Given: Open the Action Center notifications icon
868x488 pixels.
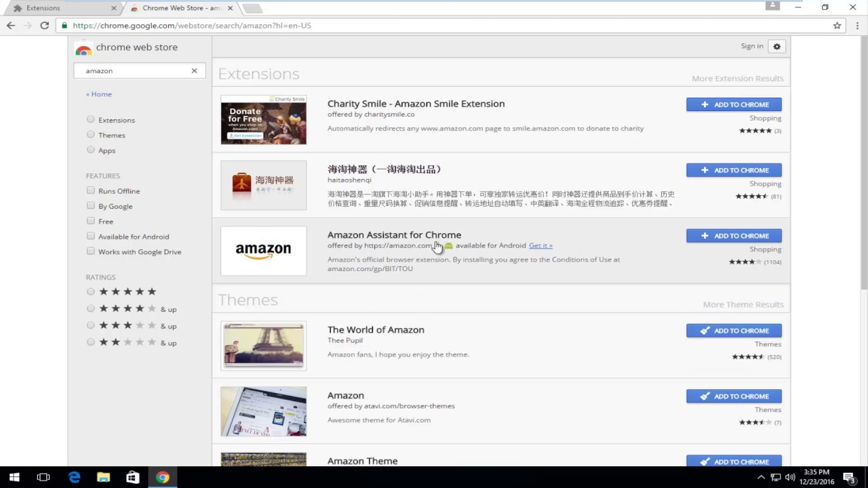Looking at the screenshot, I should (x=849, y=477).
